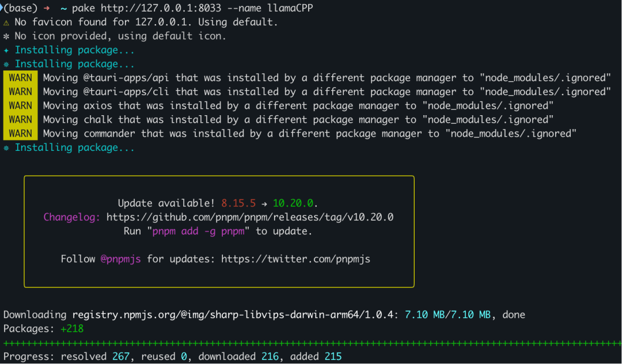Viewport: 622px width, 364px height.
Task: Click the old version number 8.15.5
Action: coord(238,203)
